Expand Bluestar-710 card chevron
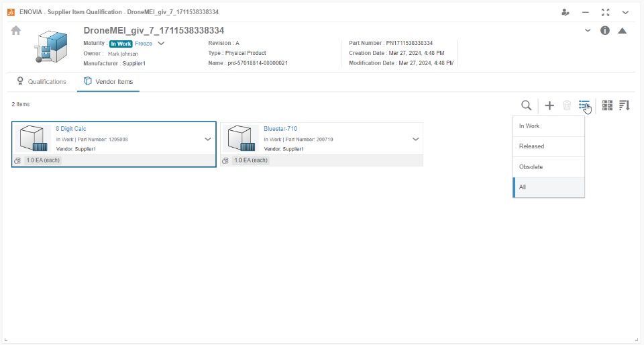 coord(416,139)
